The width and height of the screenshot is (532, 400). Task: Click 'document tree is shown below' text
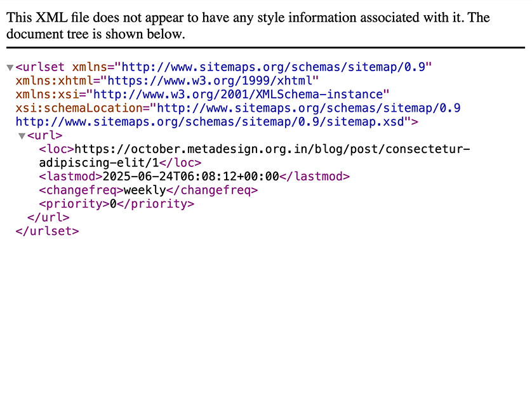[x=96, y=34]
